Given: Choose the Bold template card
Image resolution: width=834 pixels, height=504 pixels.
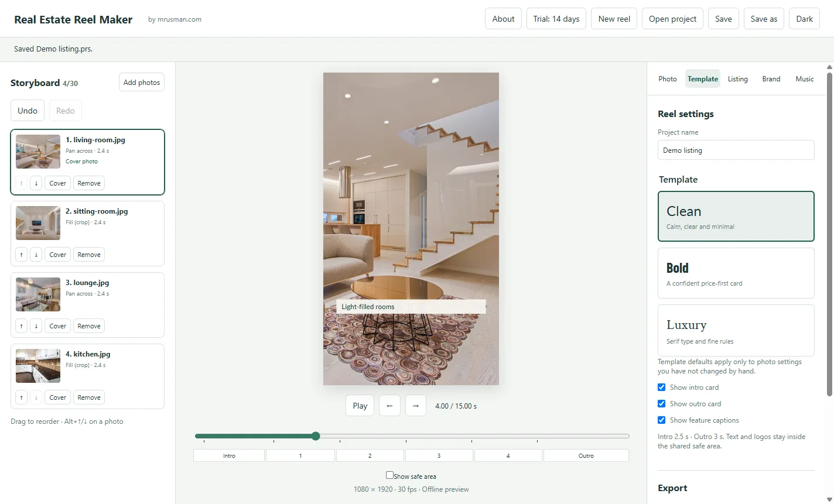Looking at the screenshot, I should click(x=736, y=273).
